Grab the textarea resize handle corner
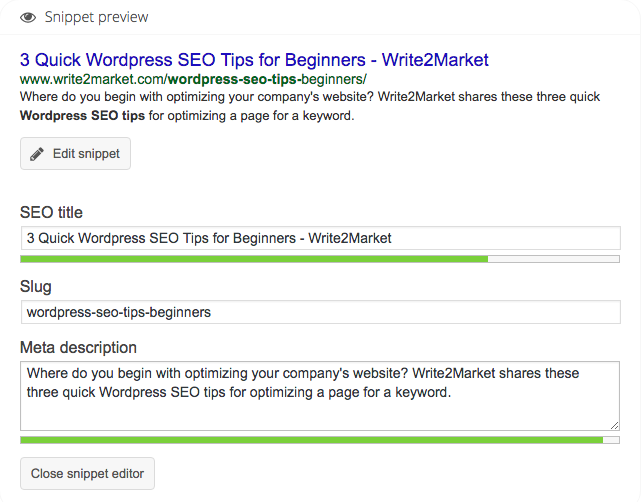641x502 pixels. coord(614,425)
